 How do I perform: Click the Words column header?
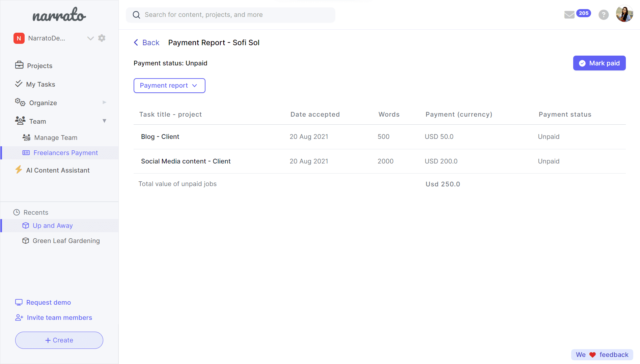389,114
